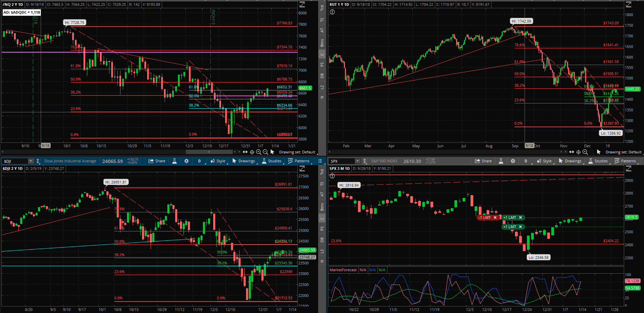Screen dimensions: 644x313
Task: Open chart settings gear in SPX toolbar
Action: 513,161
